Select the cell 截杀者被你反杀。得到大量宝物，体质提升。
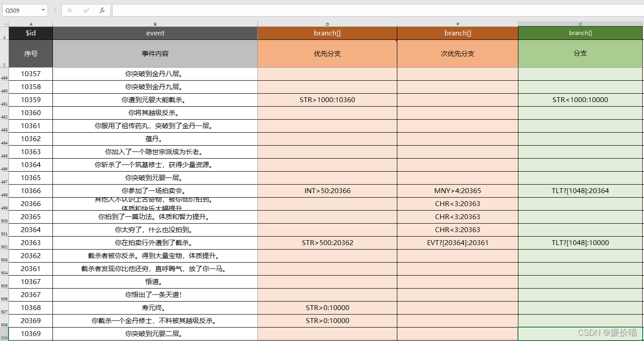 pos(155,256)
